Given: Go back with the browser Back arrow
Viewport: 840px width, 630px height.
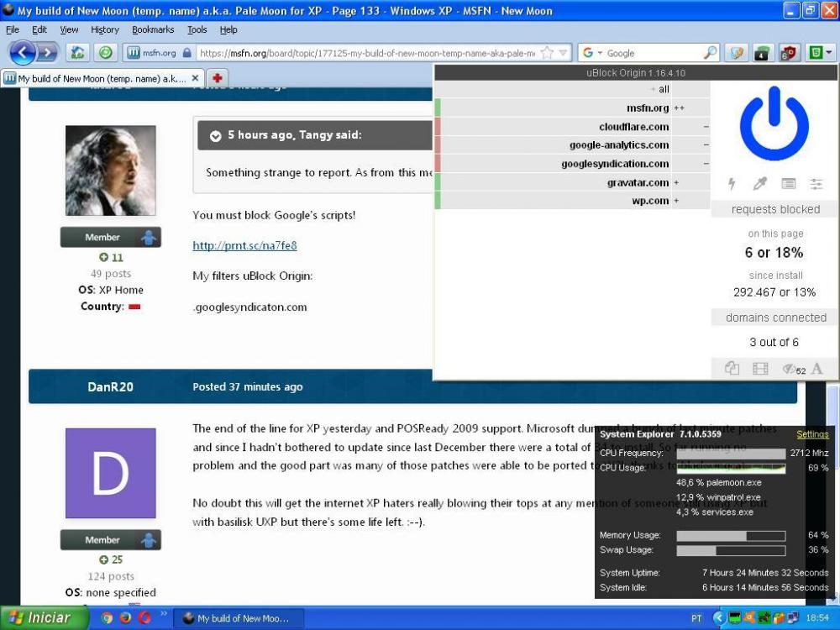Looking at the screenshot, I should click(x=23, y=52).
